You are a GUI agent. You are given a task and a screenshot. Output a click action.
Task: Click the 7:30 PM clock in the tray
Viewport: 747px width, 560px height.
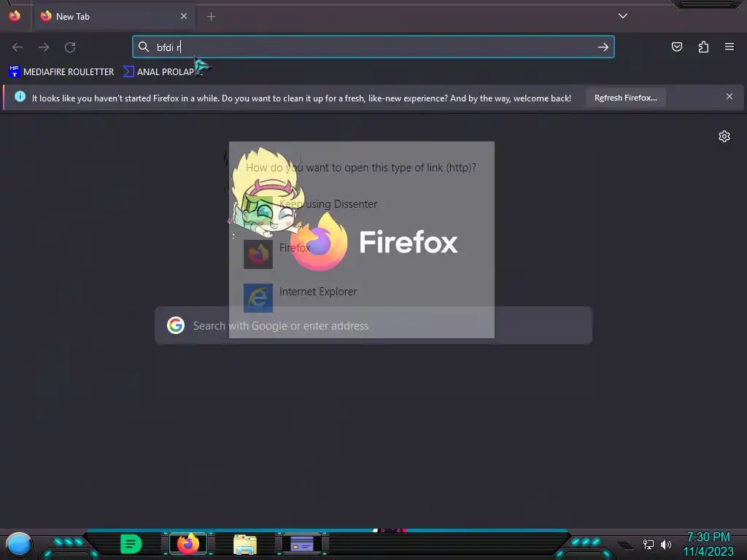coord(708,537)
